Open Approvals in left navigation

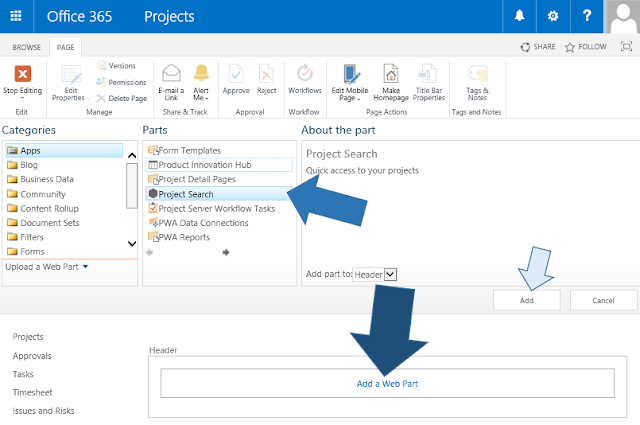[32, 356]
